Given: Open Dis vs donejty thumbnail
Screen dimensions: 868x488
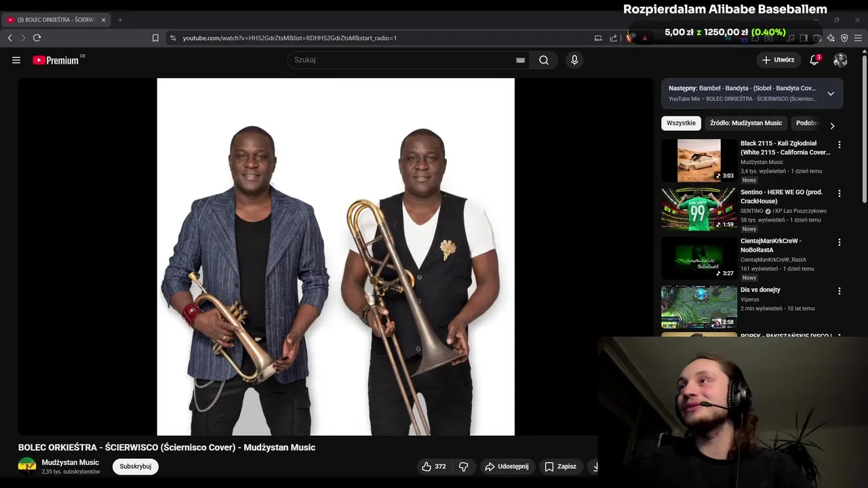Looking at the screenshot, I should pyautogui.click(x=699, y=307).
